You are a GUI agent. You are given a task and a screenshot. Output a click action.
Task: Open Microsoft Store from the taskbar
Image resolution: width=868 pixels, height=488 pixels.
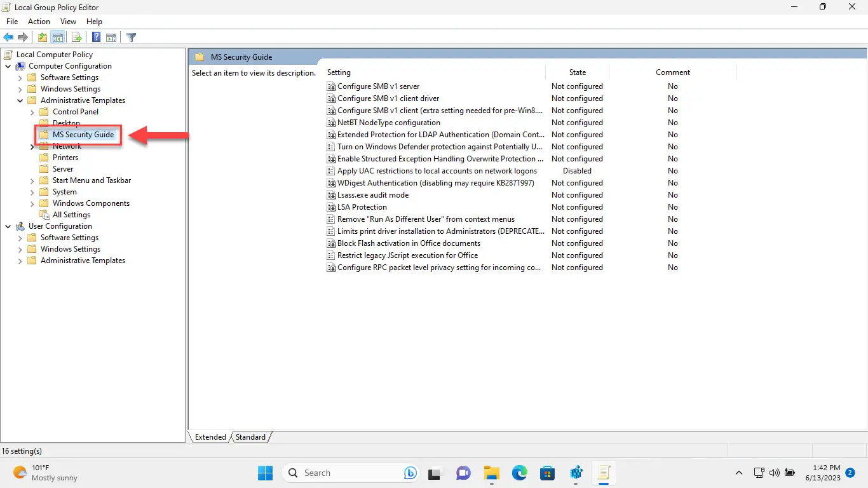click(x=548, y=473)
